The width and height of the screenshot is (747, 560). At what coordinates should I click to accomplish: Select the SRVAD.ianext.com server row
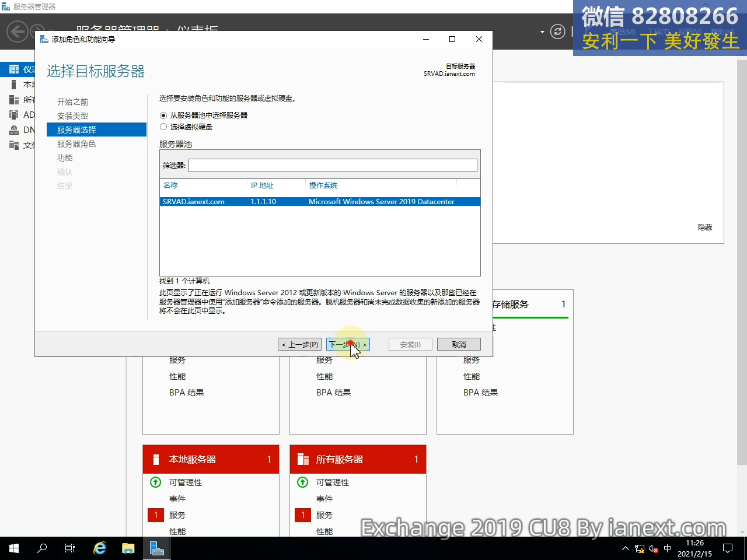(320, 202)
